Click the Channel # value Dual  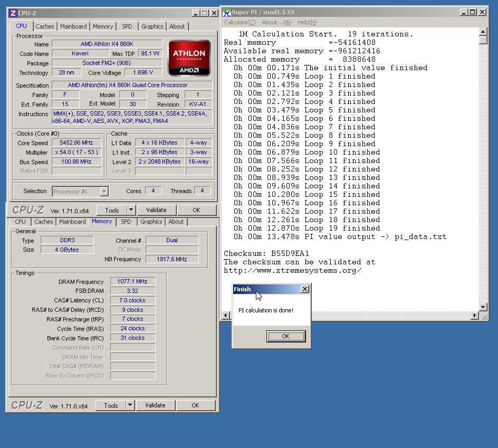pos(172,240)
